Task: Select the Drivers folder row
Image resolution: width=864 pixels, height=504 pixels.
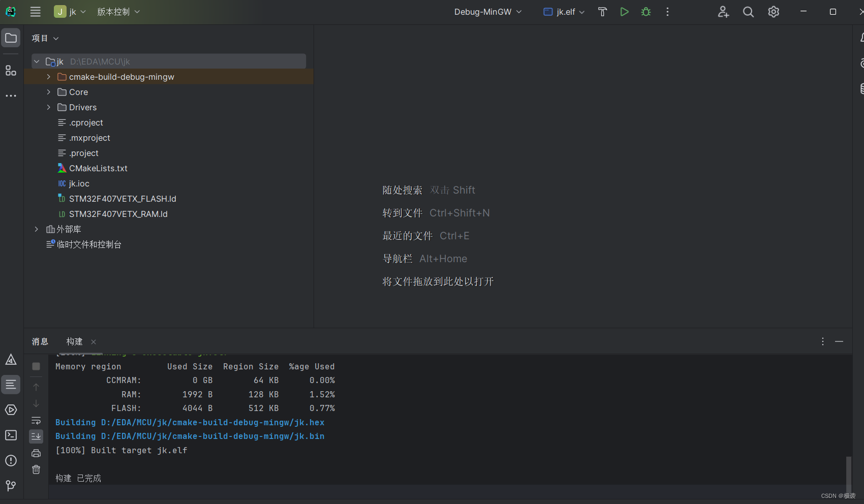Action: (169, 107)
